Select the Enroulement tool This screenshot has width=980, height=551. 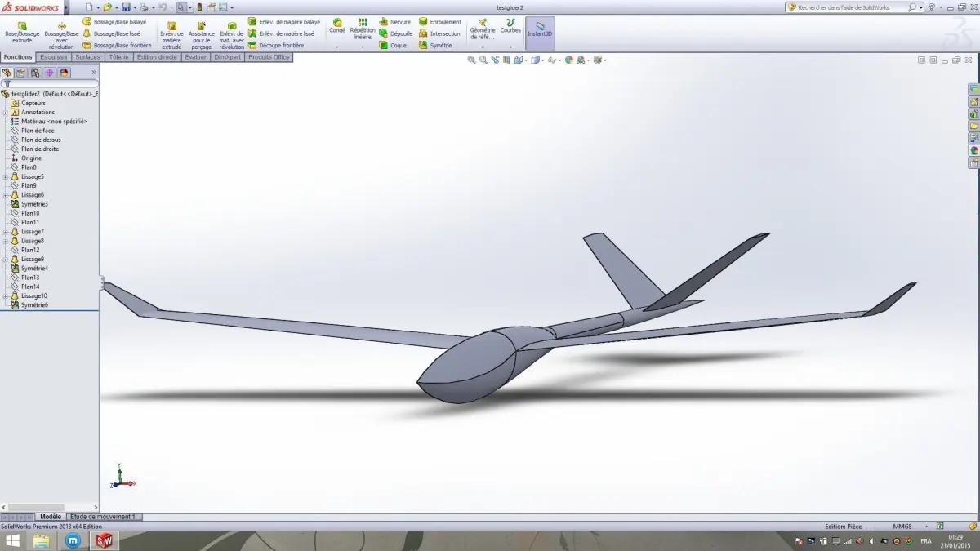click(440, 22)
